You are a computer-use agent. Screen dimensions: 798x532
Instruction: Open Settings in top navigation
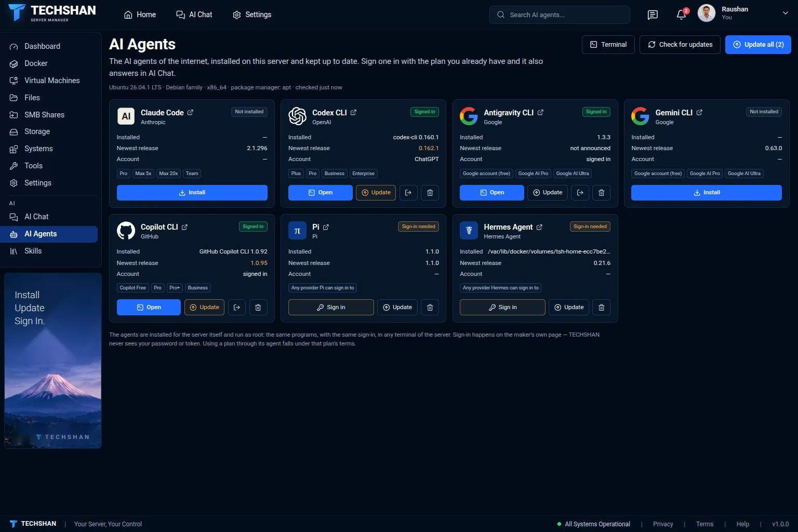[252, 15]
